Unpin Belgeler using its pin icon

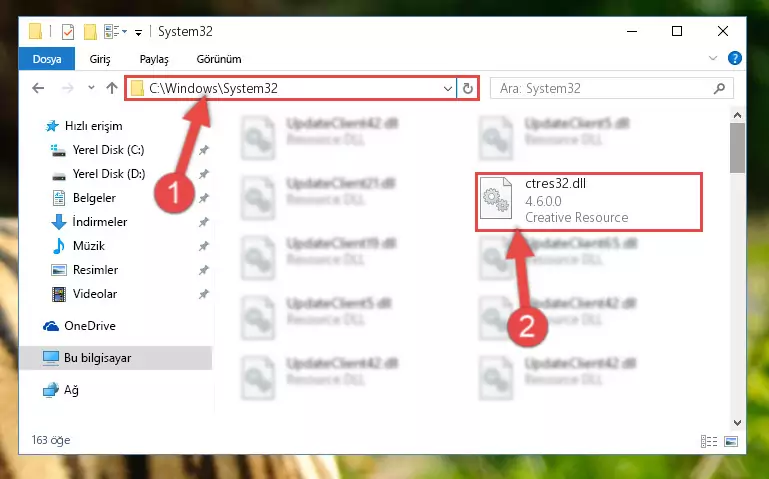pos(204,198)
